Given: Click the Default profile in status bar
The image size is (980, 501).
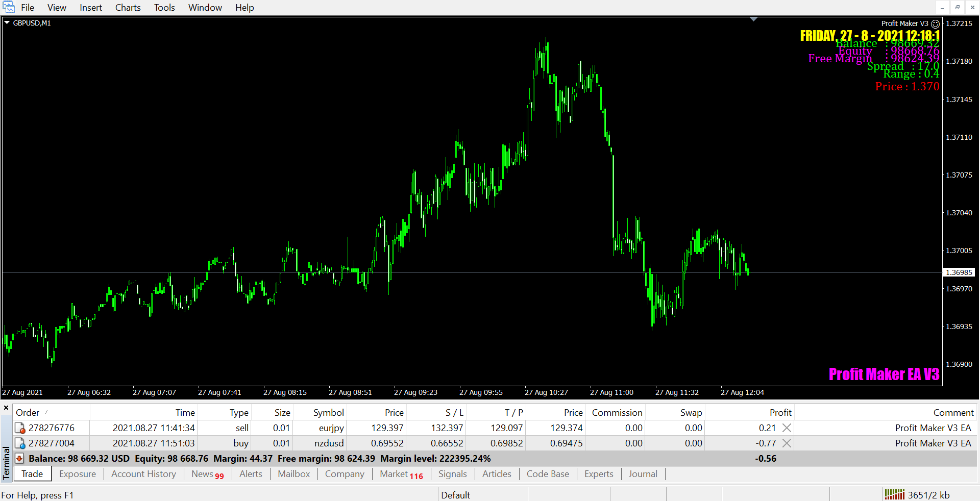Looking at the screenshot, I should click(455, 495).
